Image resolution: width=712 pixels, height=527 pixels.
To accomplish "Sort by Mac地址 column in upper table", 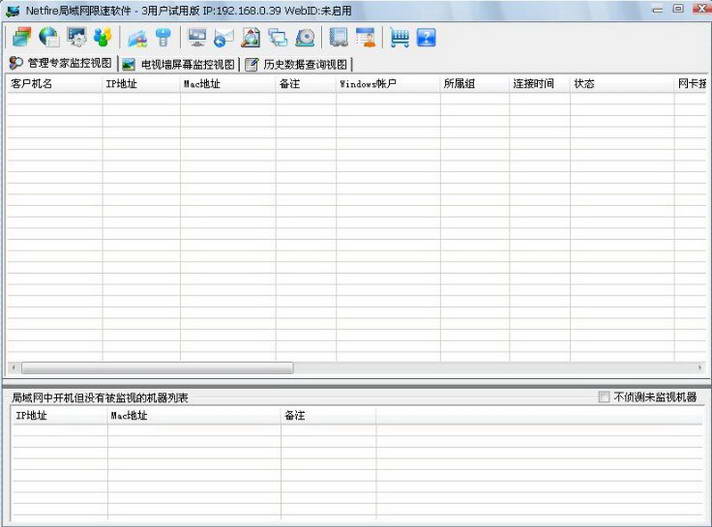I will coord(228,84).
